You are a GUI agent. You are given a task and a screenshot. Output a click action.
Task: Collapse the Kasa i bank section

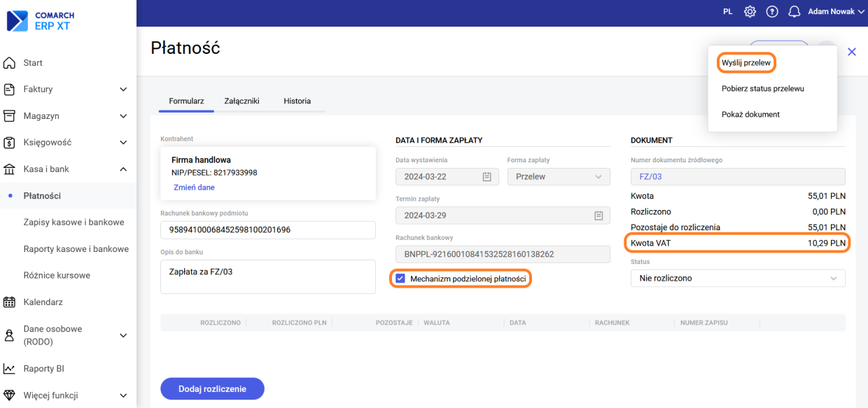click(x=123, y=169)
